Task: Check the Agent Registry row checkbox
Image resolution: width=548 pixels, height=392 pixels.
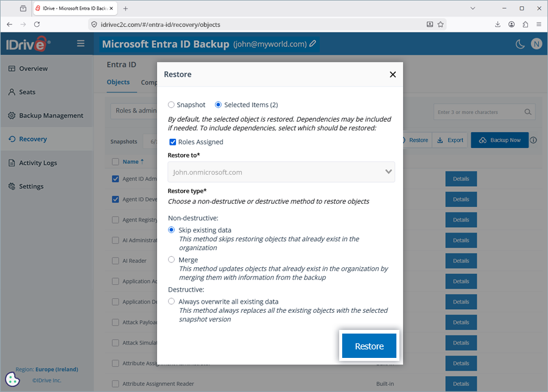Action: coord(115,220)
